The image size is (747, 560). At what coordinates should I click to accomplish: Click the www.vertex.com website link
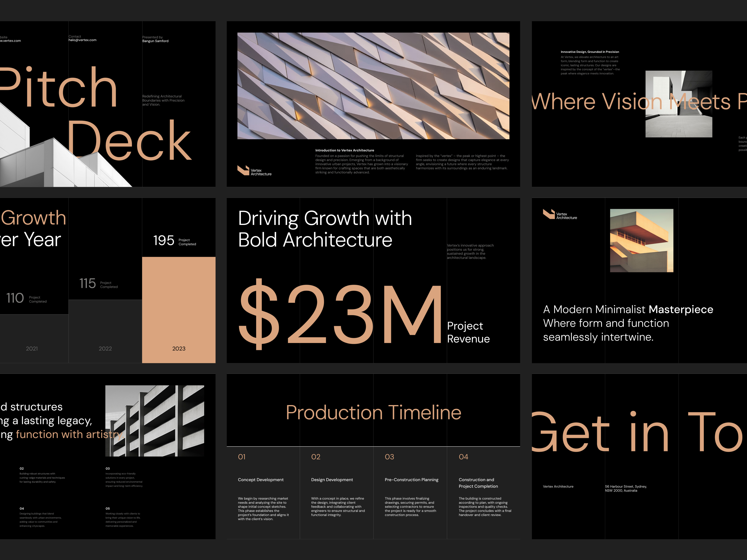11,41
